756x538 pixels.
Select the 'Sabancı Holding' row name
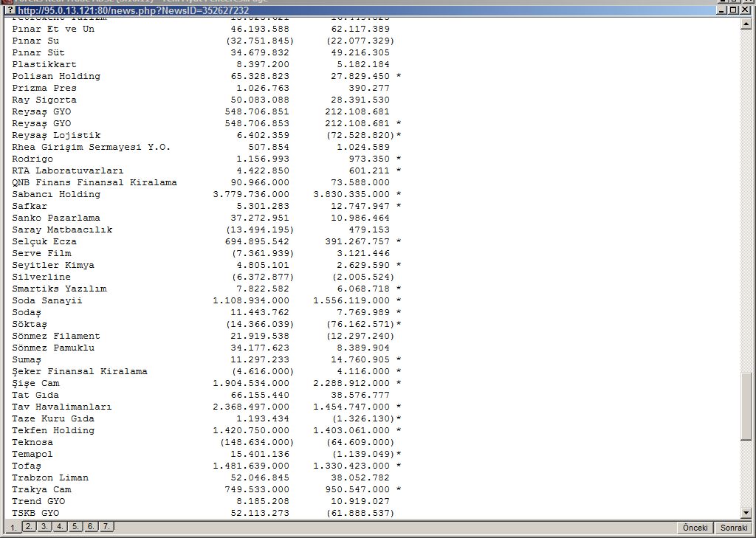[56, 194]
